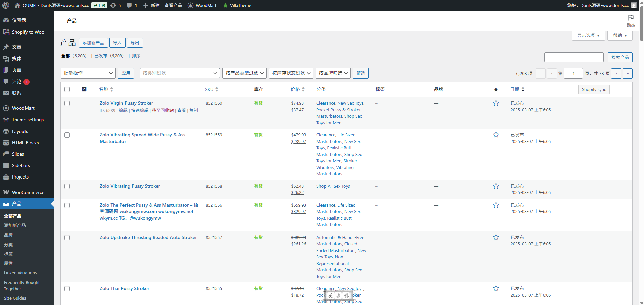644x305 pixels.
Task: Select Zolo Upstroke Thrusting Beaded checkbox
Action: point(67,238)
